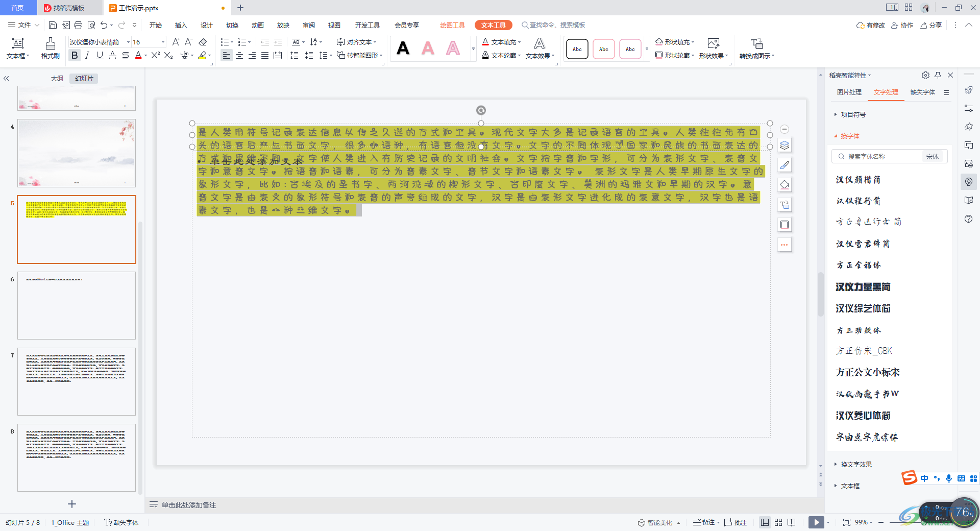Select the outlined pink A text style

tap(453, 49)
